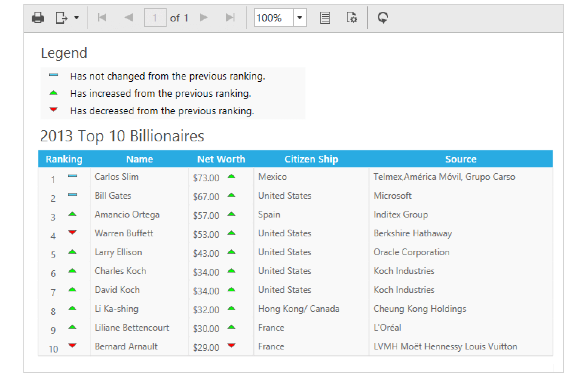Refresh the report

[383, 18]
